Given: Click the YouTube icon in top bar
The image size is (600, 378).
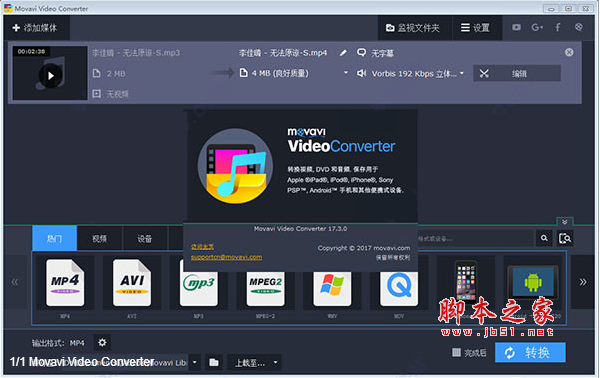Looking at the screenshot, I should [x=516, y=27].
